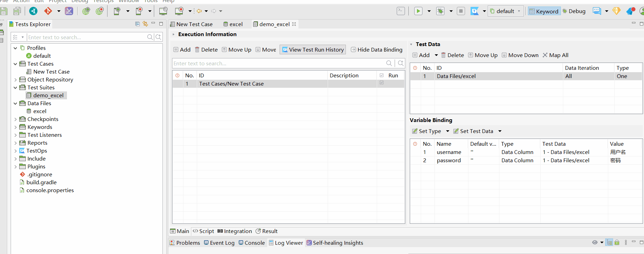Switch to the Integration tab
This screenshot has width=644, height=254.
pyautogui.click(x=235, y=231)
